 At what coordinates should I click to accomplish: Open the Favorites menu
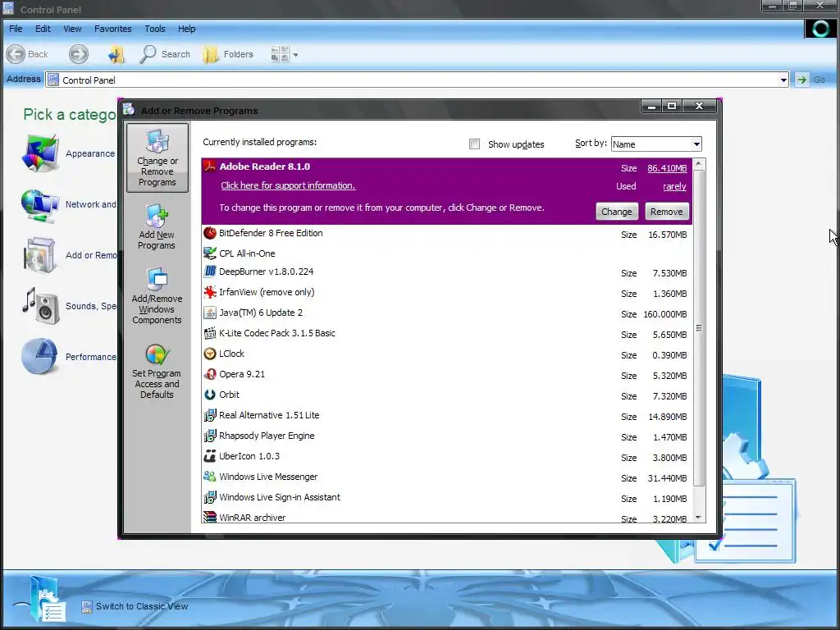113,29
